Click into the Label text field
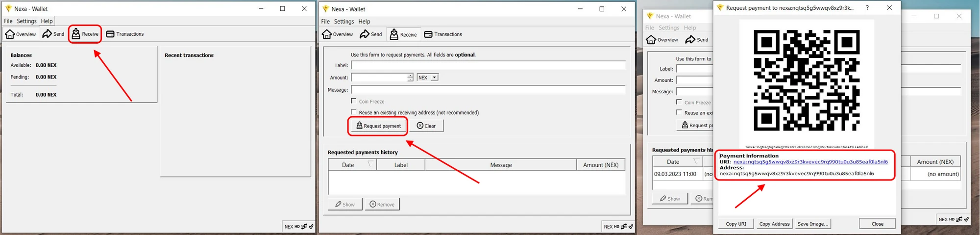 [x=488, y=65]
